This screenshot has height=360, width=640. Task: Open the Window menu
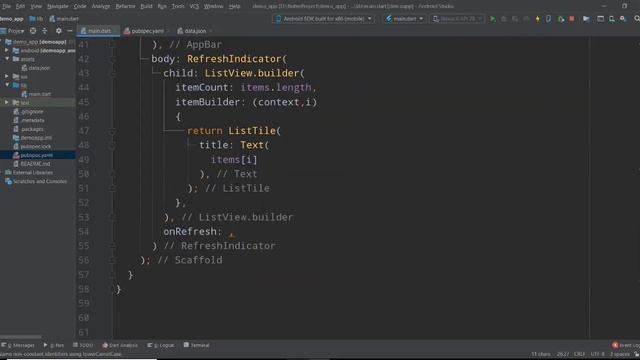pyautogui.click(x=213, y=6)
